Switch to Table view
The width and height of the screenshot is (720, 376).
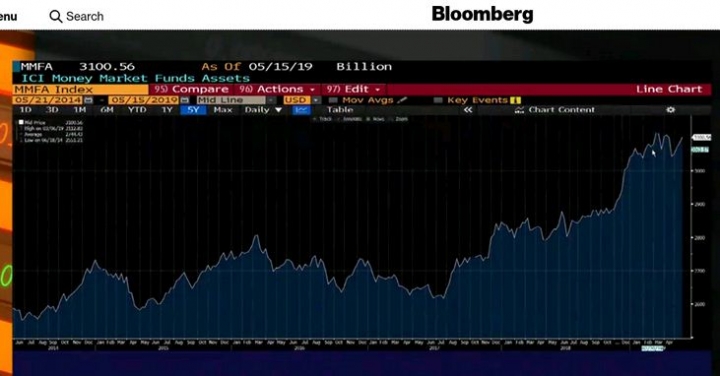(x=340, y=110)
